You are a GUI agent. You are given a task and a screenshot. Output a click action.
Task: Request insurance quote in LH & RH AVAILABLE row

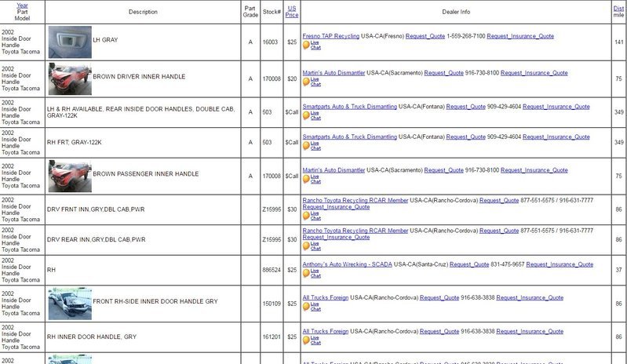tap(556, 107)
